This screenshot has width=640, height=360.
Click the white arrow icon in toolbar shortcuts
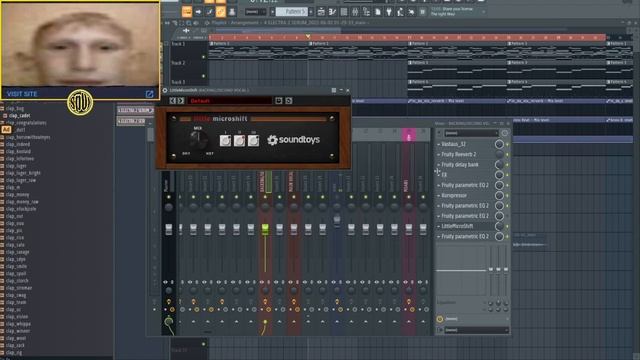coord(198,12)
